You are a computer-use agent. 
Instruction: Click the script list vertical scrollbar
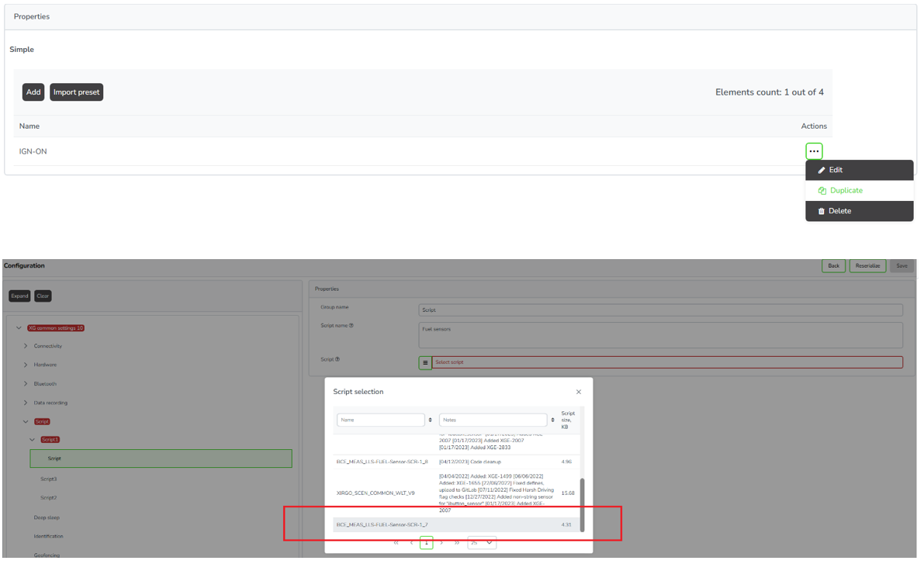click(582, 504)
